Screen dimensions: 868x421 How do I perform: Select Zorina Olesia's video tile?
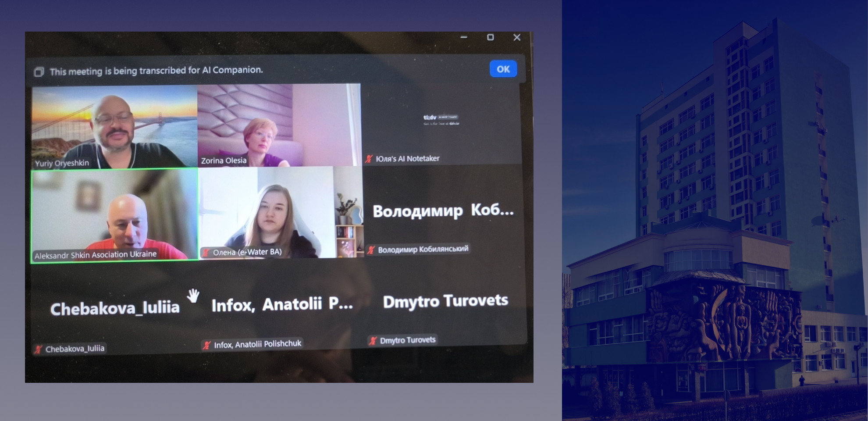point(279,125)
